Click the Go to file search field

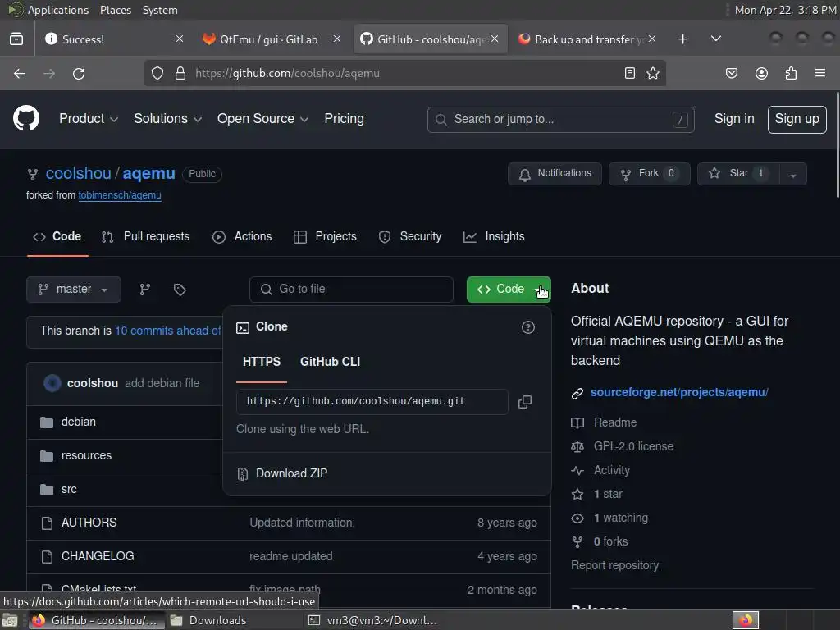tap(351, 290)
